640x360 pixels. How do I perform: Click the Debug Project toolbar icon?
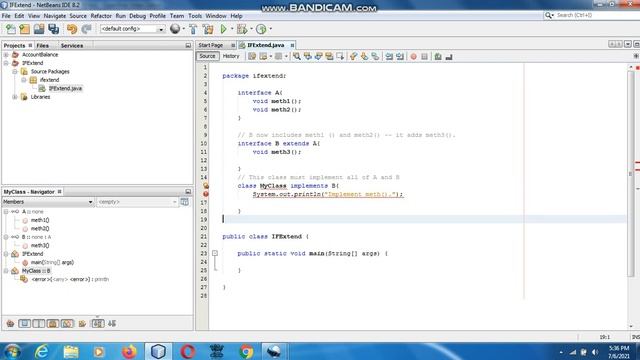point(242,29)
